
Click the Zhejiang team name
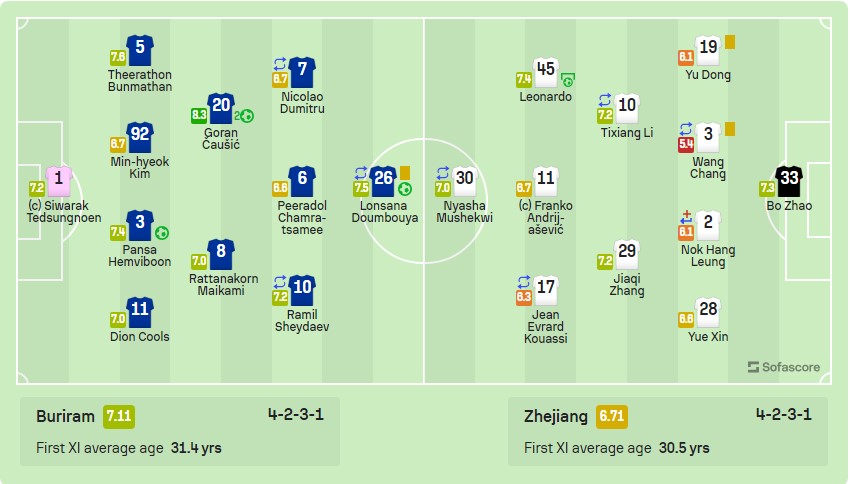pyautogui.click(x=556, y=416)
